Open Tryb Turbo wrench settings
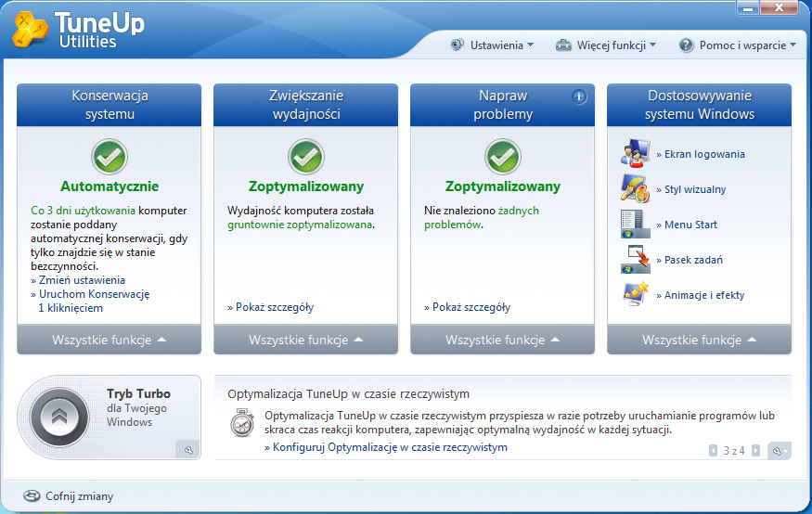The width and height of the screenshot is (812, 514). pos(187,450)
